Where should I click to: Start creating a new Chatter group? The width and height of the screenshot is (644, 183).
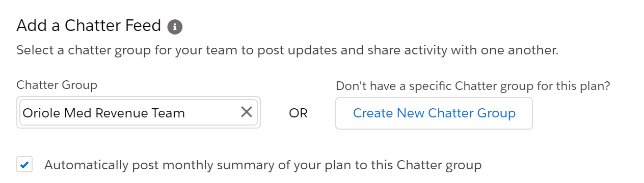(x=434, y=113)
